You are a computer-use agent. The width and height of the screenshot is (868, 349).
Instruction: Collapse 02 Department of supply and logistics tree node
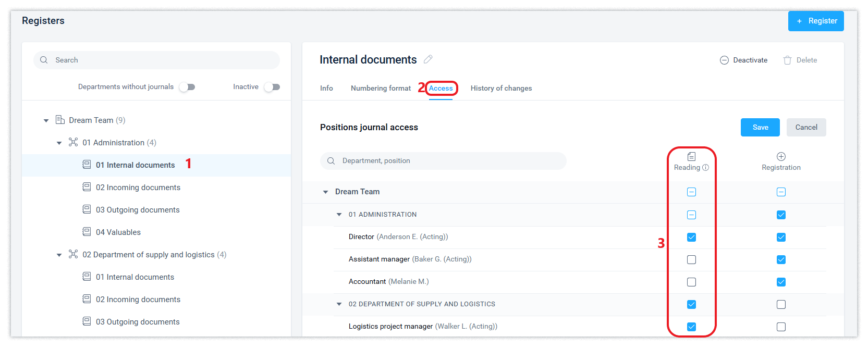[x=59, y=255]
